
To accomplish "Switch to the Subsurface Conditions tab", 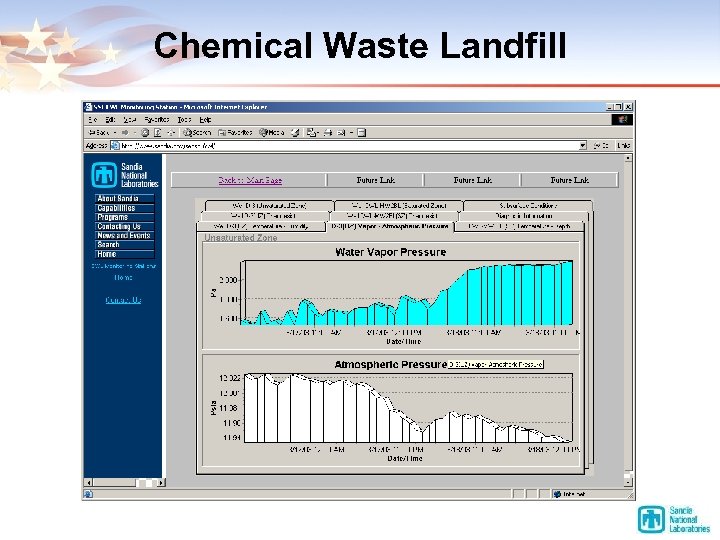I will tap(528, 206).
